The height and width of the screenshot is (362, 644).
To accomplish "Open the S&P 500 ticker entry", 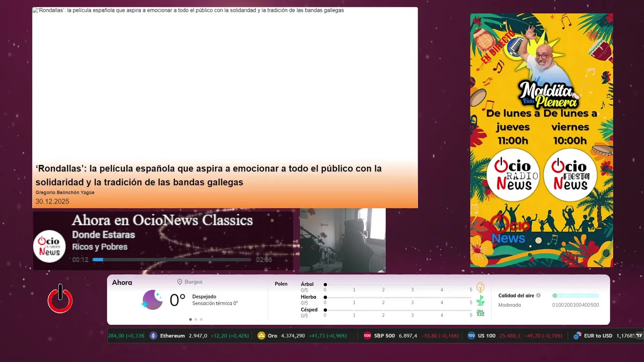I will [411, 336].
